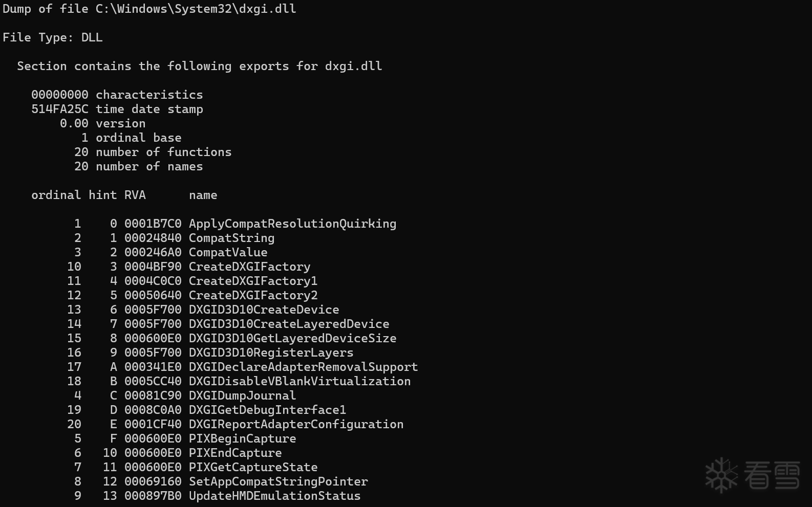Click the DXGID3D10GetLayeredDeviceSize function name
Image resolution: width=812 pixels, height=507 pixels.
292,339
